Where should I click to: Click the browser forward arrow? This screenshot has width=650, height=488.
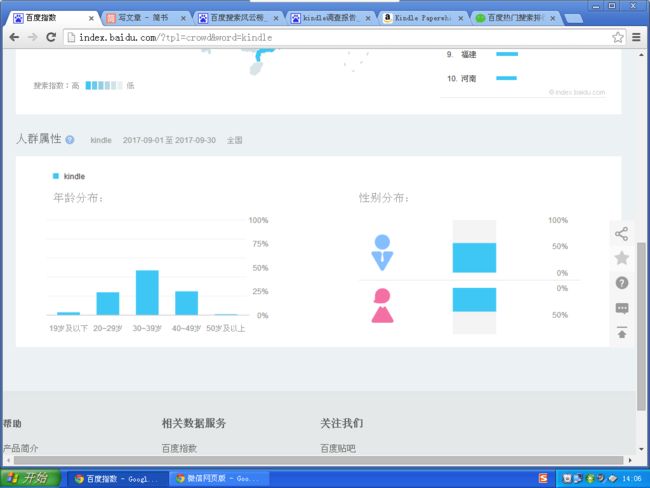tap(32, 37)
